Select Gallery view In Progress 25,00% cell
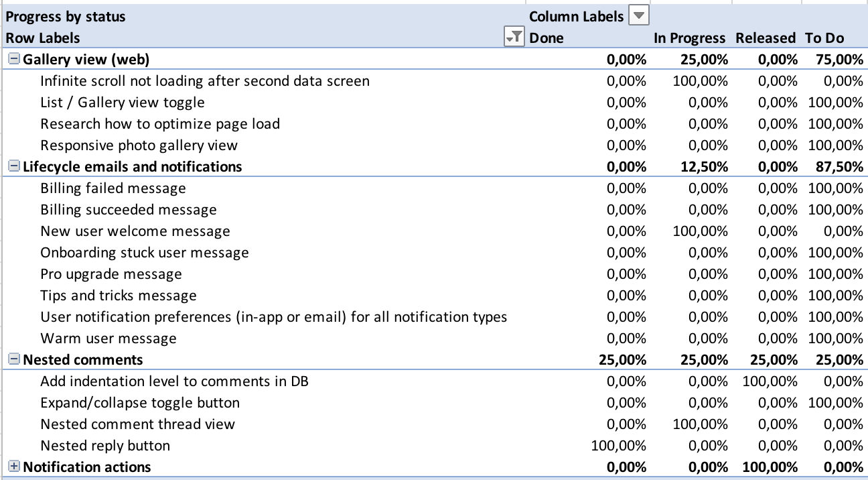Screen dimensions: 868x480 [x=704, y=60]
